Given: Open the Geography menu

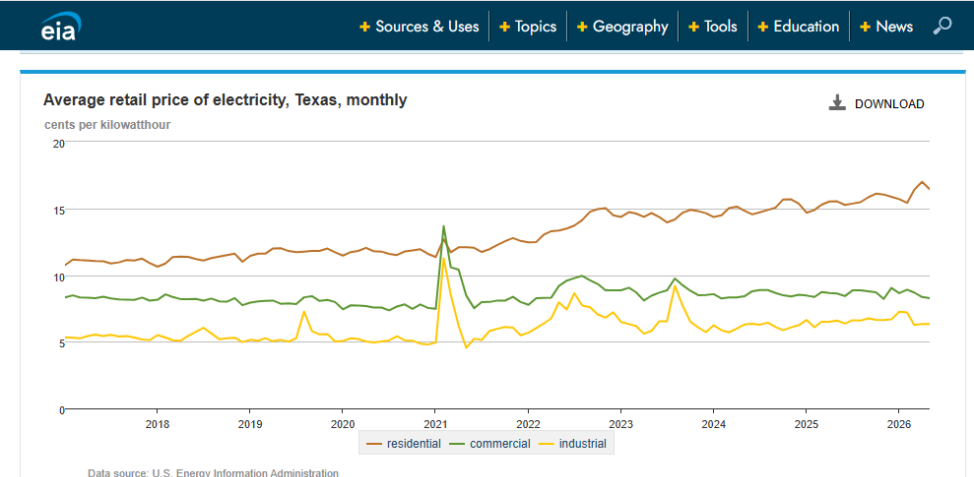Looking at the screenshot, I should tap(630, 27).
